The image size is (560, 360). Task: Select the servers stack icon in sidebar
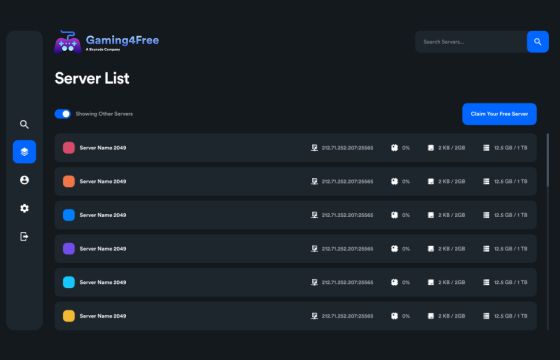click(24, 152)
